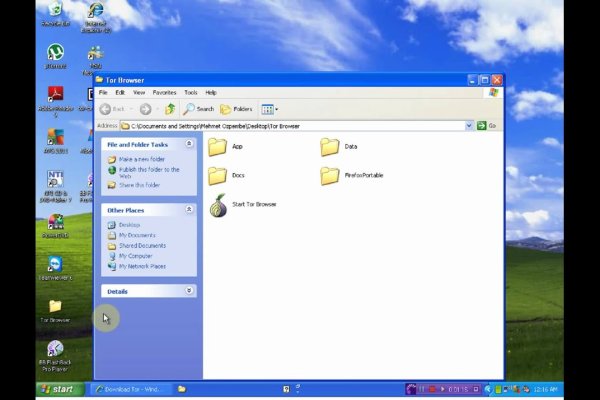Collapse the Other Places panel
The image size is (600, 400).
point(189,210)
